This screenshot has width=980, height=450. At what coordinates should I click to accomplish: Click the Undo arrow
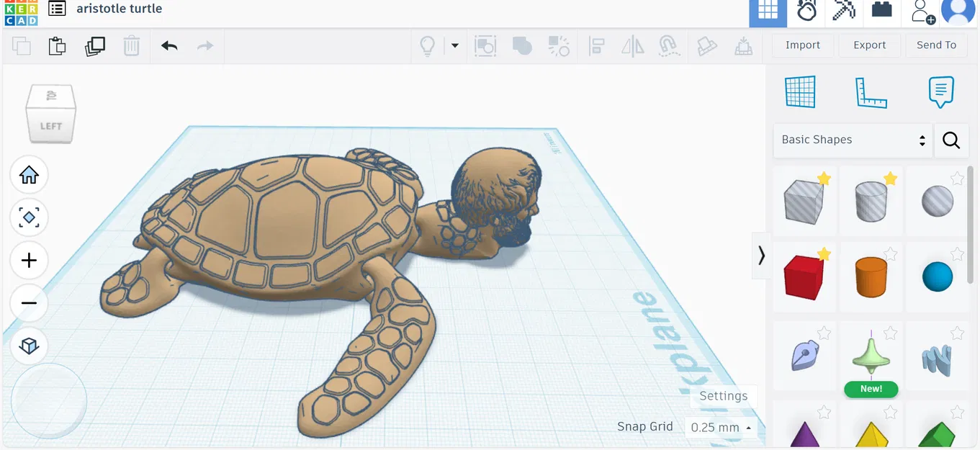tap(168, 45)
